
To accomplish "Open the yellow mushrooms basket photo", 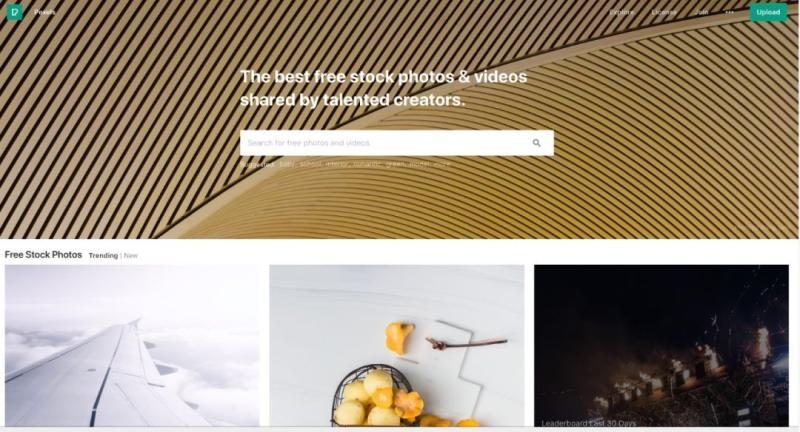I will point(396,345).
